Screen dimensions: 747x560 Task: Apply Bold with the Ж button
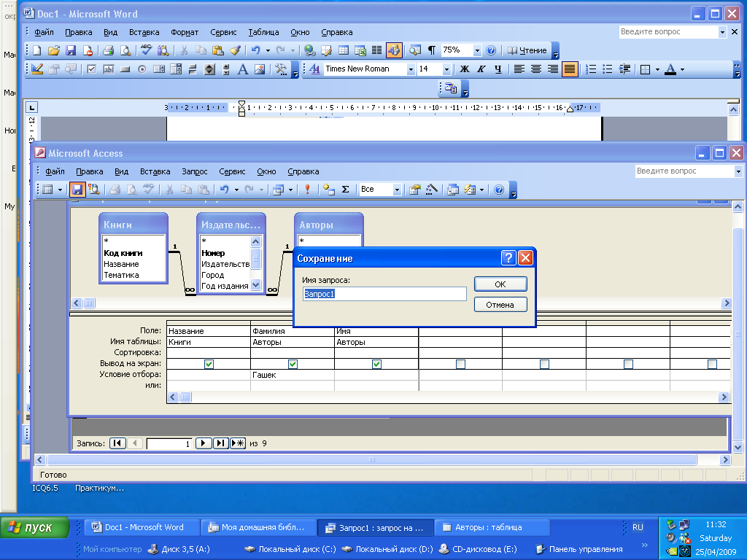465,69
